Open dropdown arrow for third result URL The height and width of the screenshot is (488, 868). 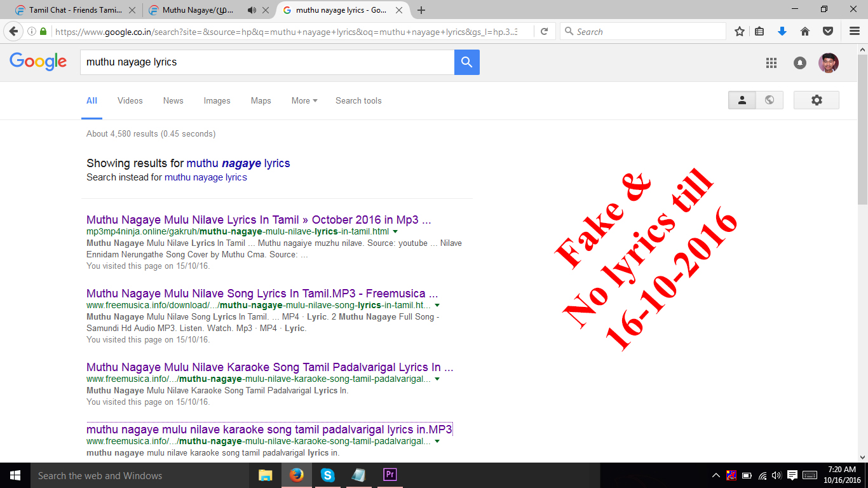click(x=437, y=379)
